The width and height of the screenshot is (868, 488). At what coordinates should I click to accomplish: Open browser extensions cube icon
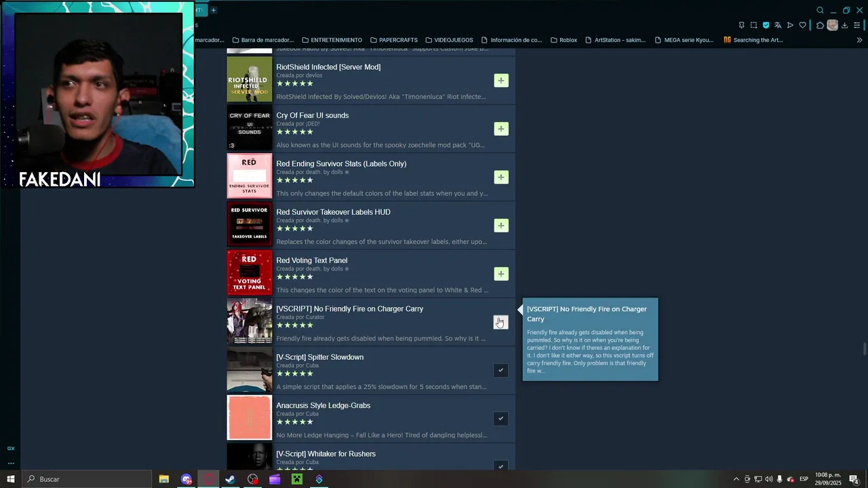pos(820,25)
